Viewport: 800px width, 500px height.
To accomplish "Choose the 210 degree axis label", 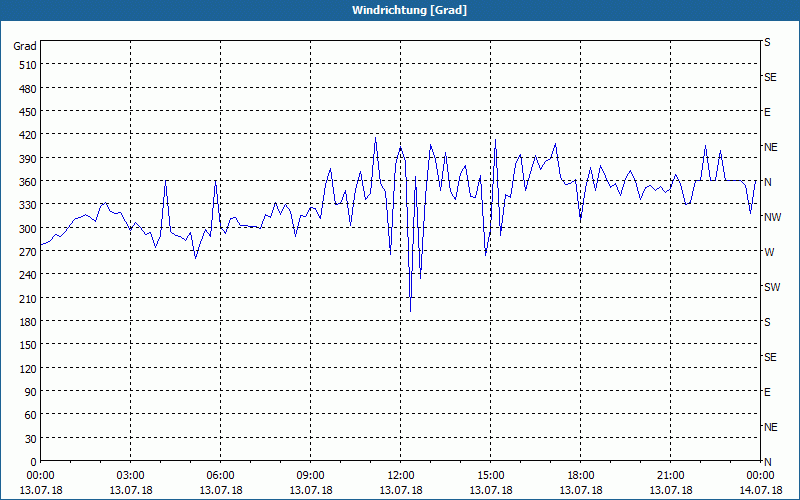I will tap(28, 299).
